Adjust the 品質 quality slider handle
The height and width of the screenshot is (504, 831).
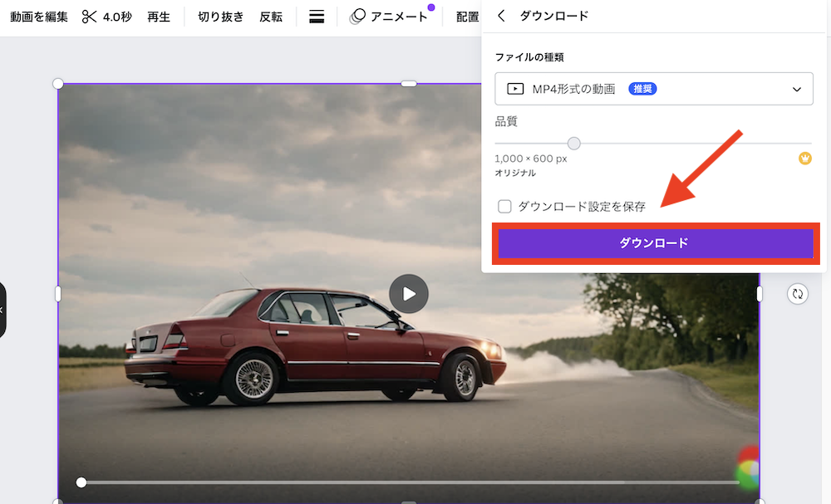pyautogui.click(x=573, y=143)
